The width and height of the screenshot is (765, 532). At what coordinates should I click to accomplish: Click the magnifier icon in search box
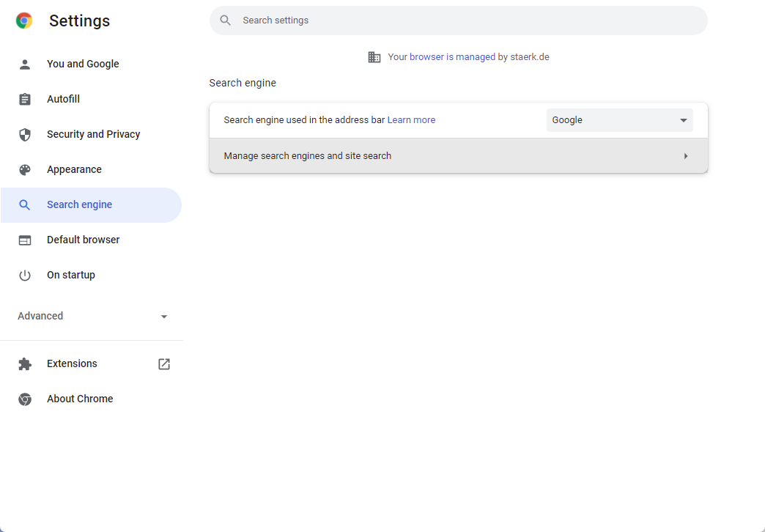click(x=226, y=21)
